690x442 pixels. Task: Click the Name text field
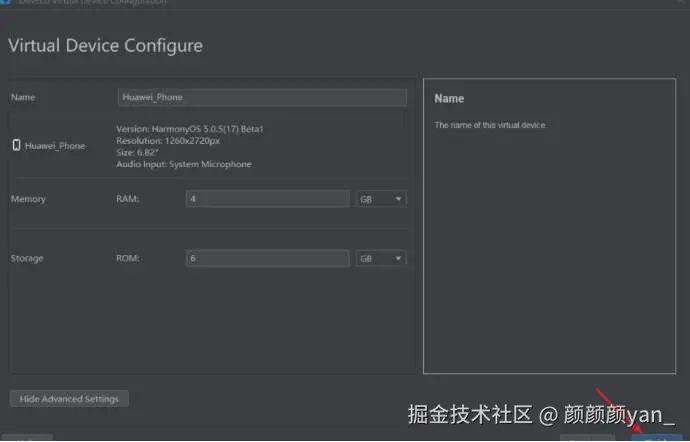[262, 97]
